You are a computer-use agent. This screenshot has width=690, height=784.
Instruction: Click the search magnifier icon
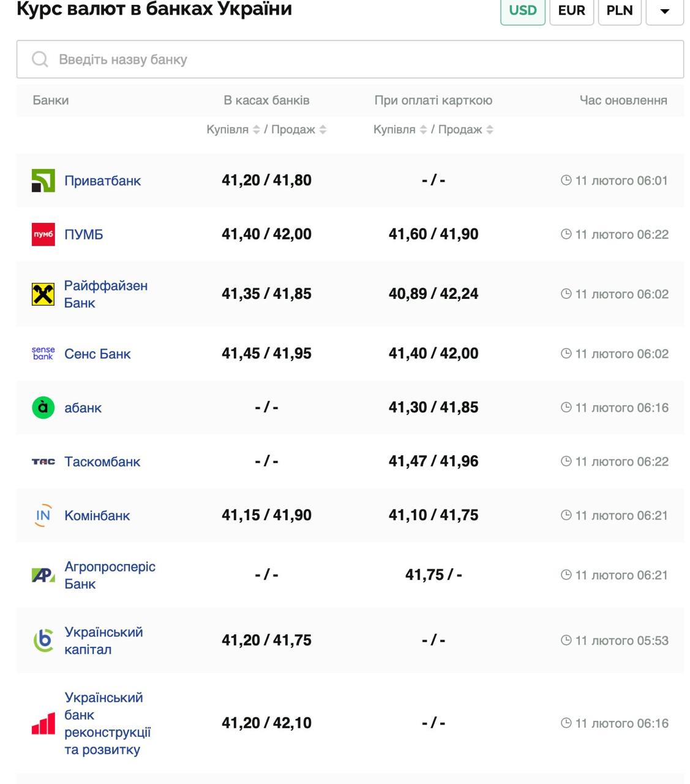40,59
